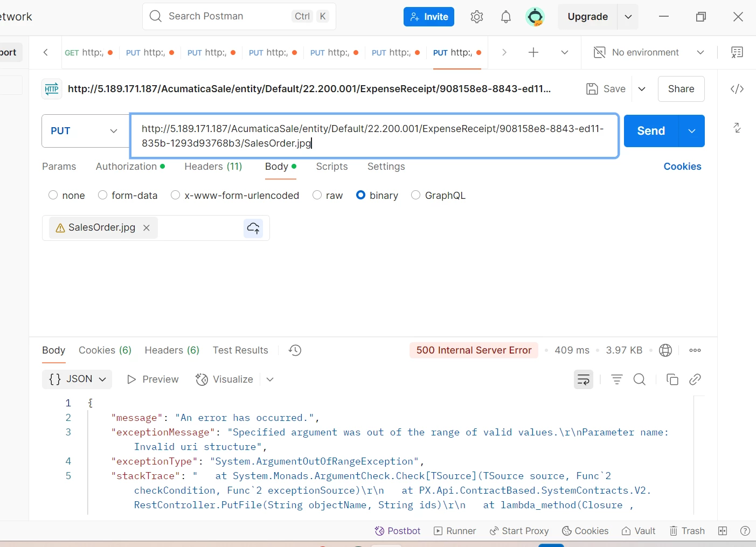756x547 pixels.
Task: Open the response Headers (6) tab
Action: pyautogui.click(x=172, y=350)
